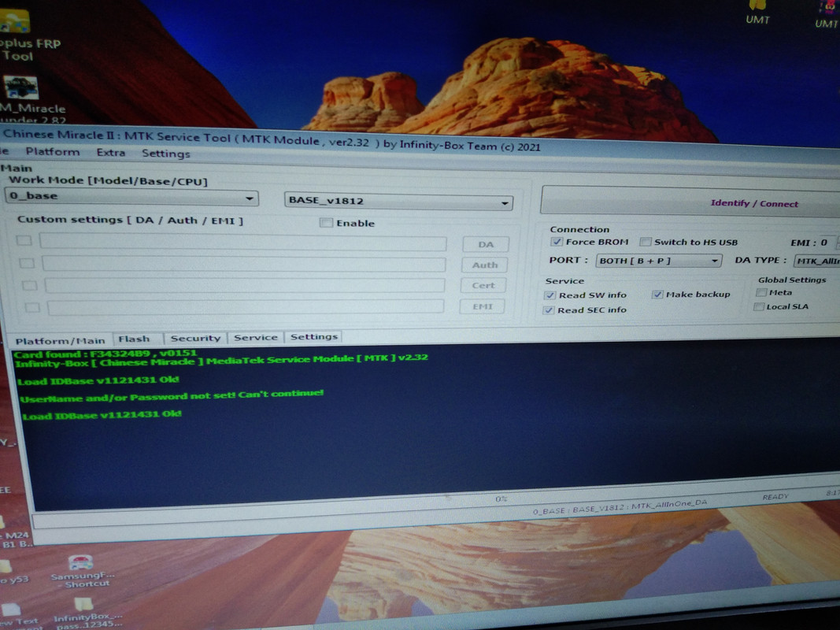This screenshot has width=840, height=630.
Task: Switch to the Security tab
Action: [195, 339]
